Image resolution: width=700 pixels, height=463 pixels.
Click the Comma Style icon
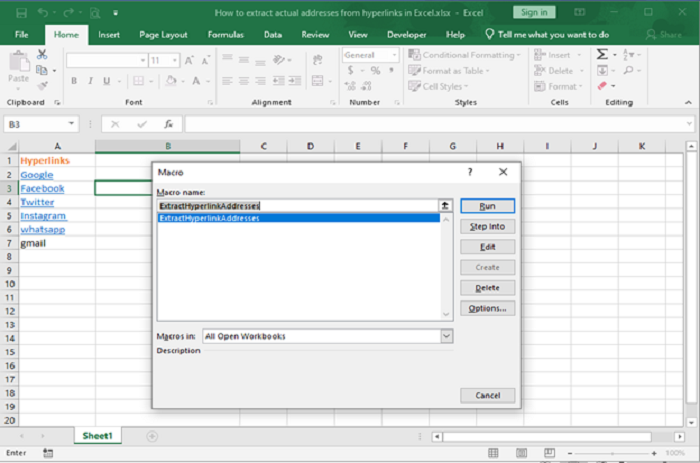pos(391,70)
